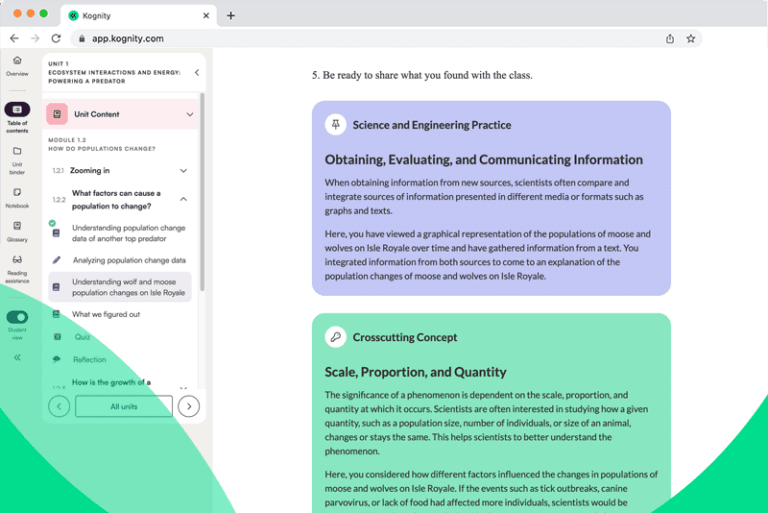Collapse sidebar with double chevron icon
768x513 pixels.
pyautogui.click(x=17, y=357)
